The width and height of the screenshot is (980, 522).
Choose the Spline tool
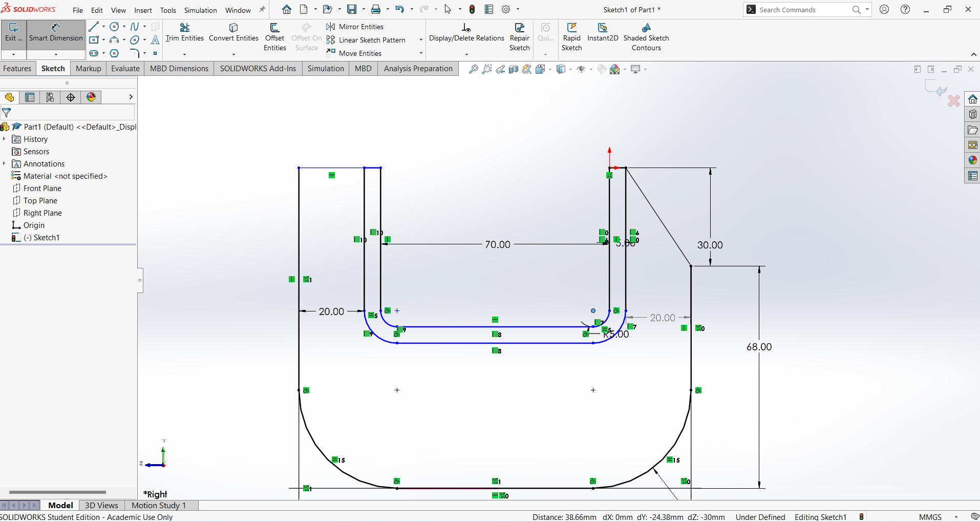click(135, 27)
